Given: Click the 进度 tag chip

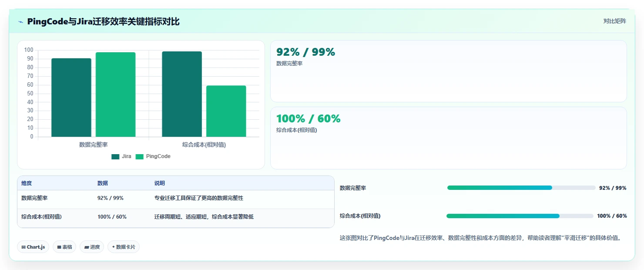Looking at the screenshot, I should point(92,247).
